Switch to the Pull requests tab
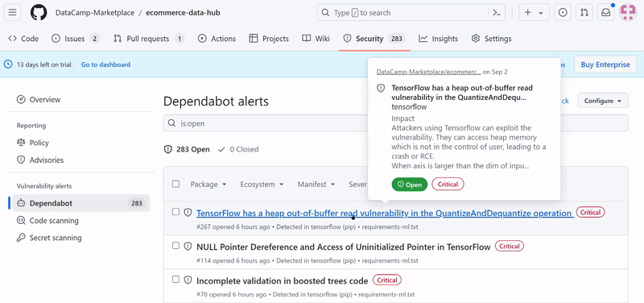Image resolution: width=644 pixels, height=303 pixels. pos(149,39)
